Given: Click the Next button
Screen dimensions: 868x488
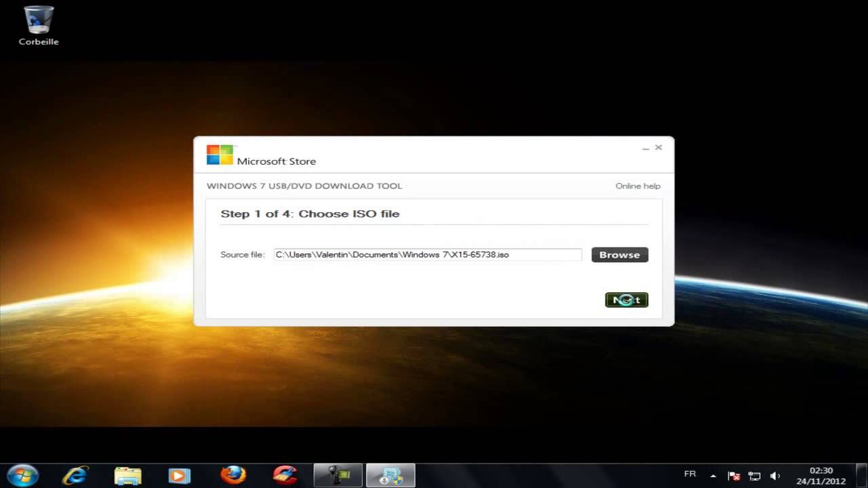Looking at the screenshot, I should coord(627,300).
